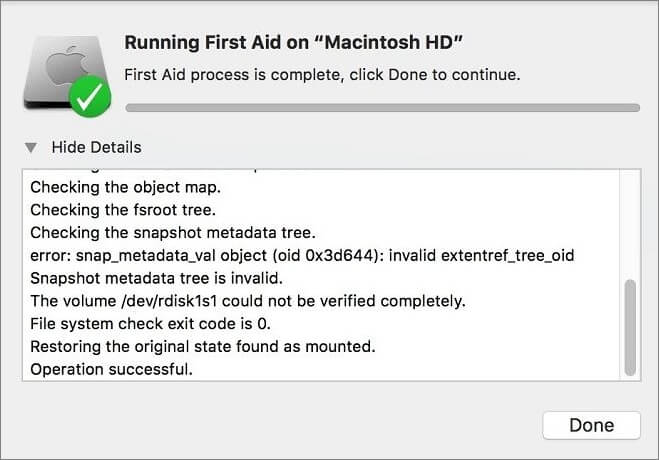Click the green checkmark badge
The height and width of the screenshot is (460, 659).
[x=90, y=97]
